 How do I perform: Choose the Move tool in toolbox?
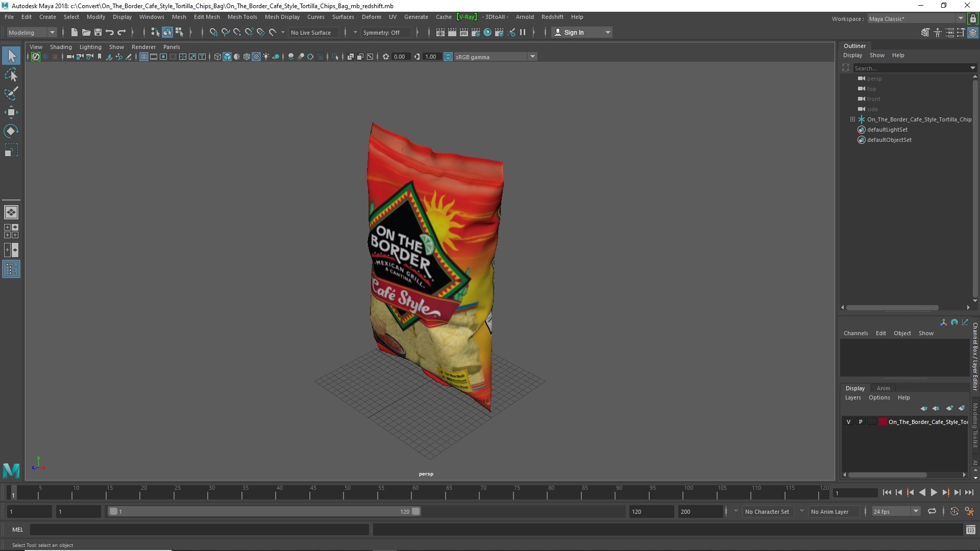11,112
